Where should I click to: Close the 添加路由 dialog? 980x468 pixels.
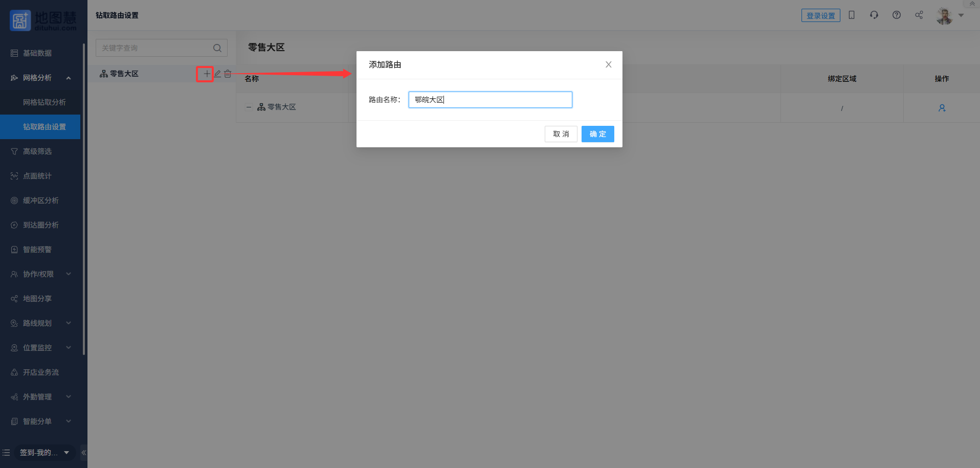click(x=608, y=64)
